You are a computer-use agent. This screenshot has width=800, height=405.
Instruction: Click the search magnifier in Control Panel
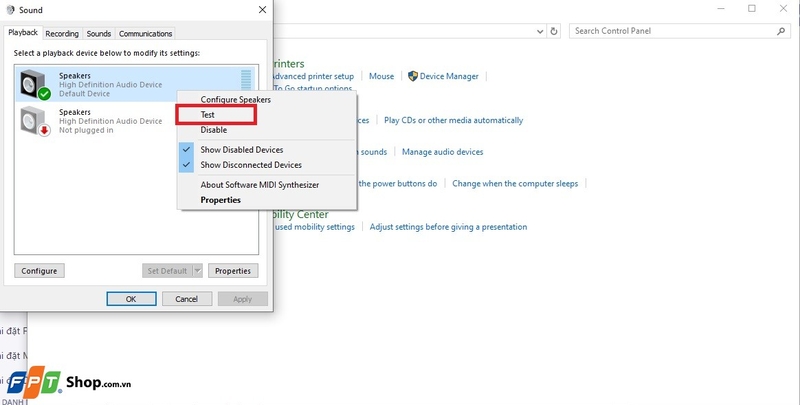click(781, 31)
